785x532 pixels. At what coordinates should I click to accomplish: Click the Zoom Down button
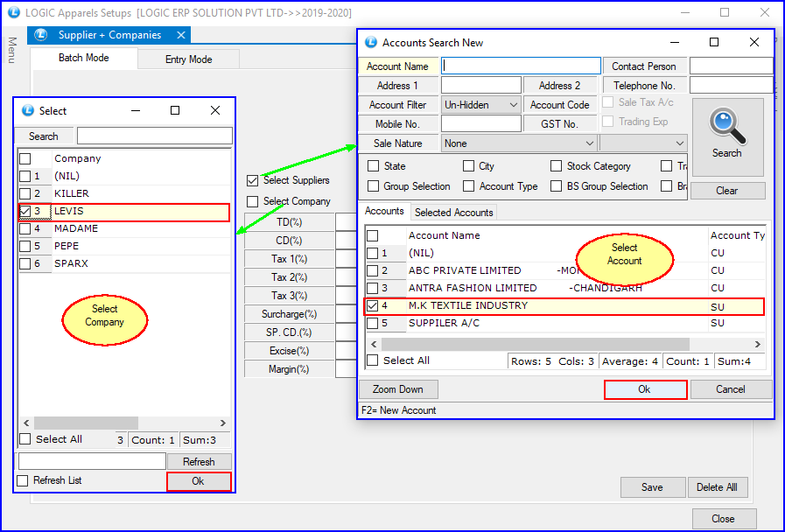pos(398,389)
